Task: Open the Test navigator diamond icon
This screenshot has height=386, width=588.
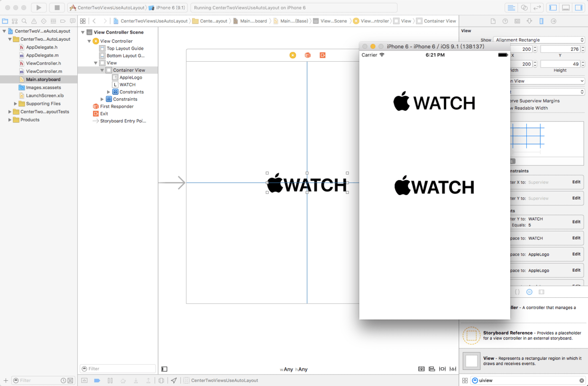Action: click(44, 21)
